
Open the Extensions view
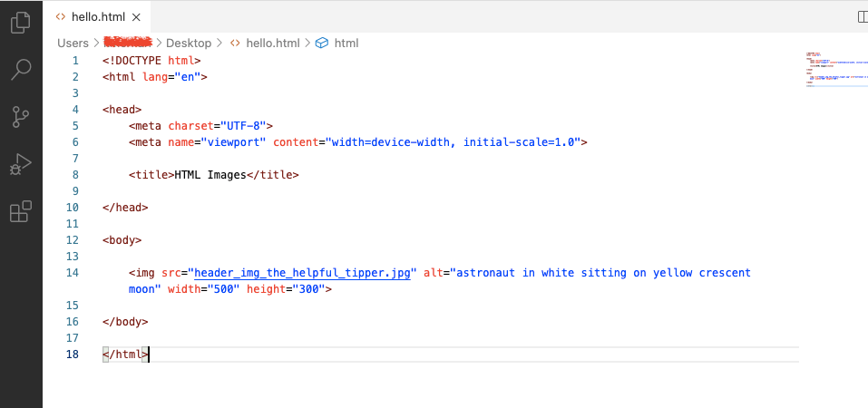tap(21, 211)
